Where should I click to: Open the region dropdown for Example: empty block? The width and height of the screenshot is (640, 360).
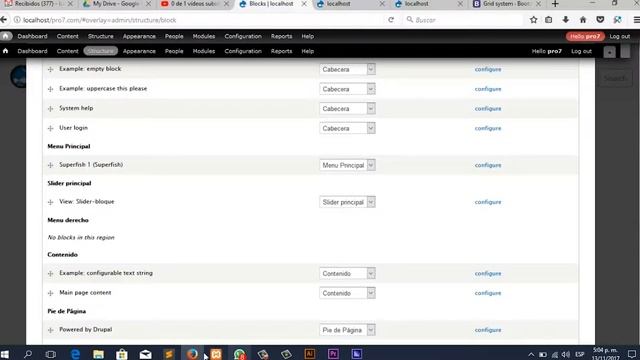click(x=347, y=69)
